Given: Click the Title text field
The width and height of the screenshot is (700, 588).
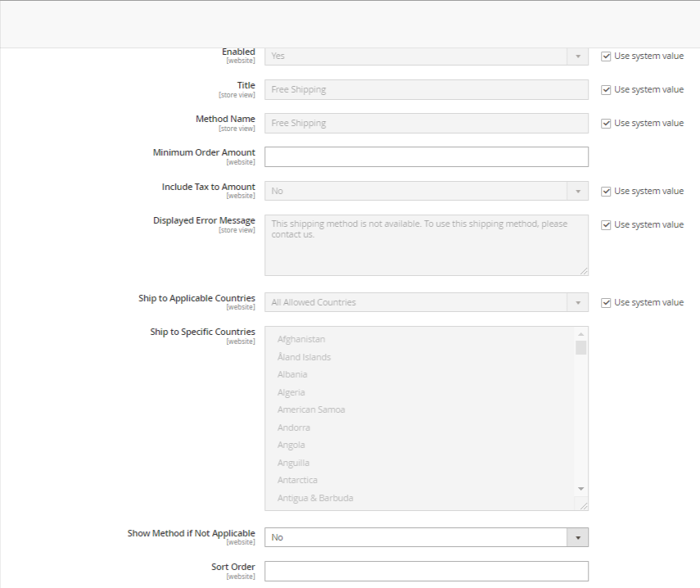Looking at the screenshot, I should [x=426, y=89].
